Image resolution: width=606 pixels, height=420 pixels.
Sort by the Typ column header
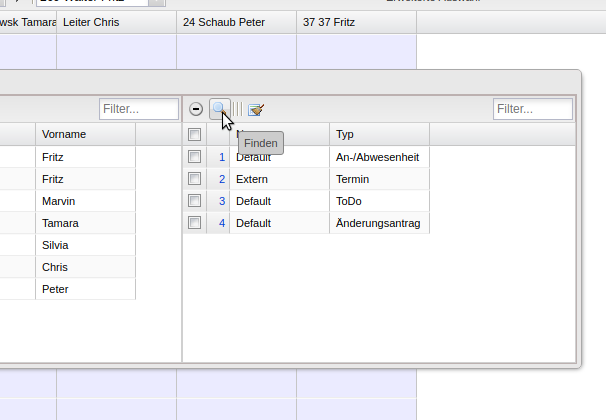[378, 134]
